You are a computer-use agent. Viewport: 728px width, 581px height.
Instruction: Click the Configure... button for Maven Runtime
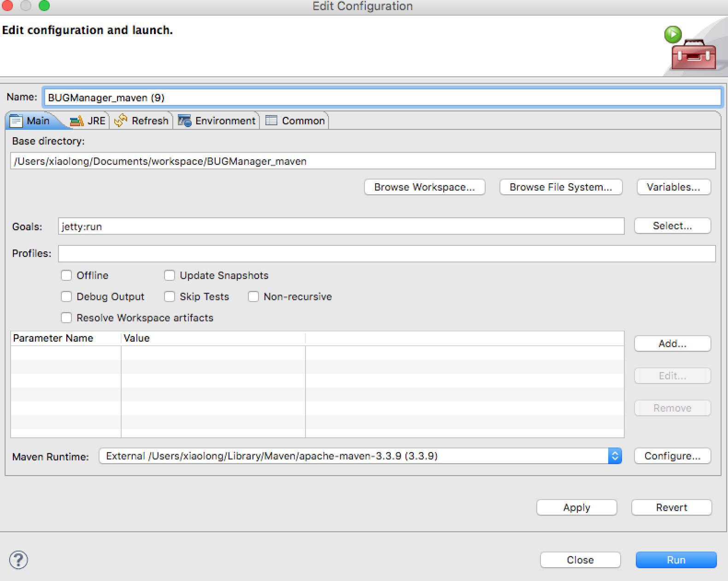click(672, 456)
